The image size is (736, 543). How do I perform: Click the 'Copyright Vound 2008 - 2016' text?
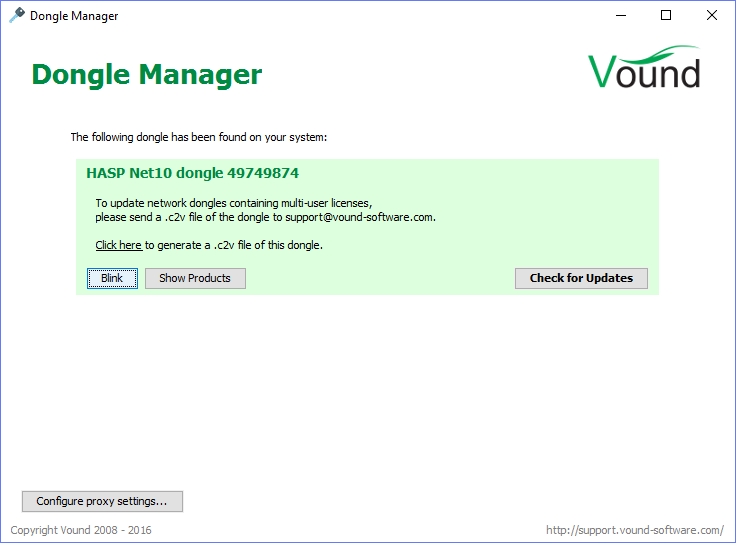click(81, 530)
